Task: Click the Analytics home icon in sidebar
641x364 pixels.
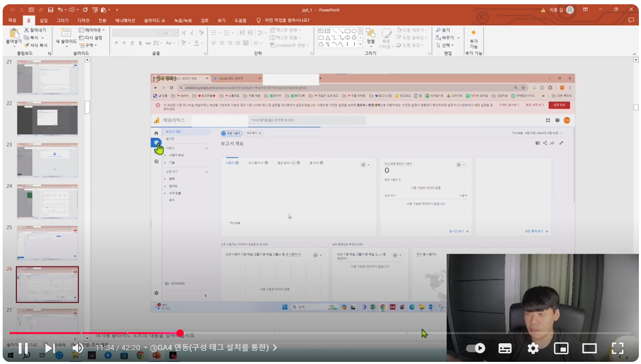Action: pos(156,133)
